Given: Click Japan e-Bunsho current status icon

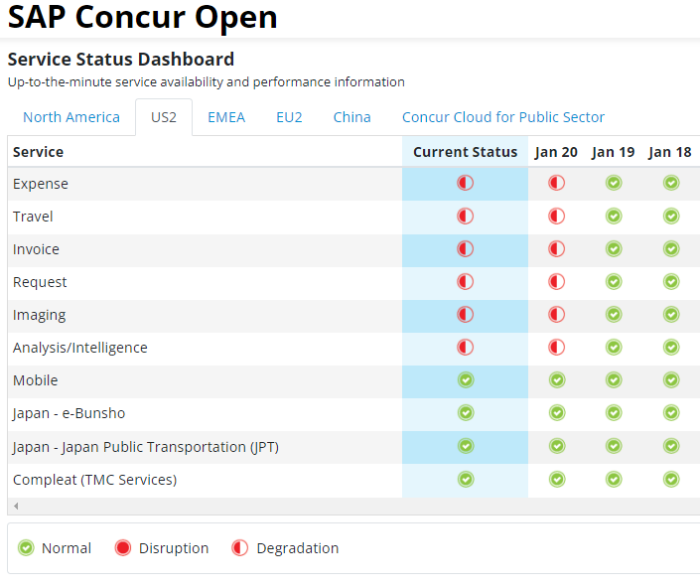Looking at the screenshot, I should point(466,413).
